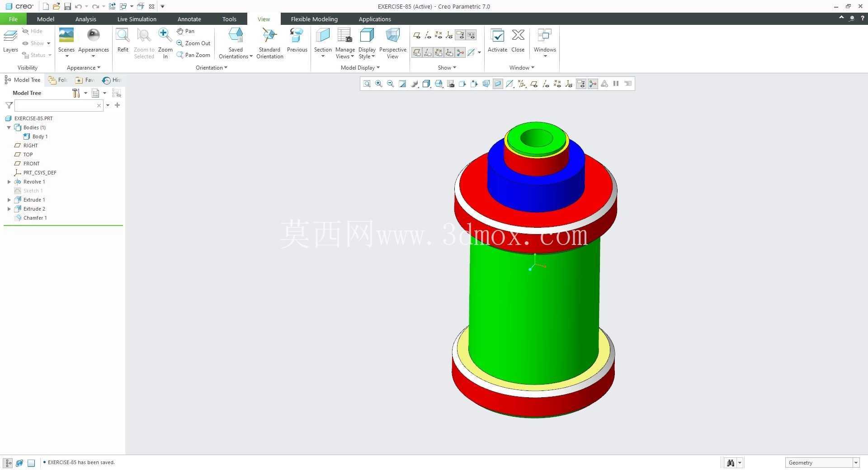Refit the model to the window
The height and width of the screenshot is (470, 868).
tap(123, 41)
